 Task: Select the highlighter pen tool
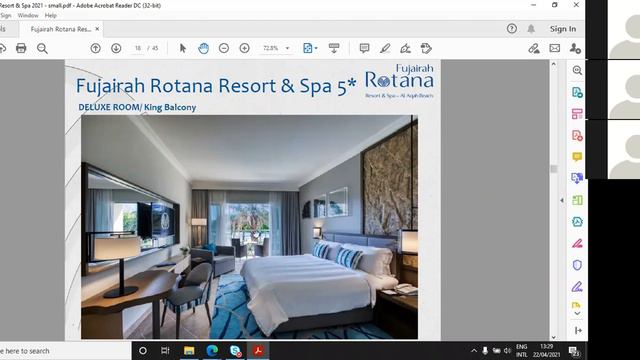[x=385, y=48]
